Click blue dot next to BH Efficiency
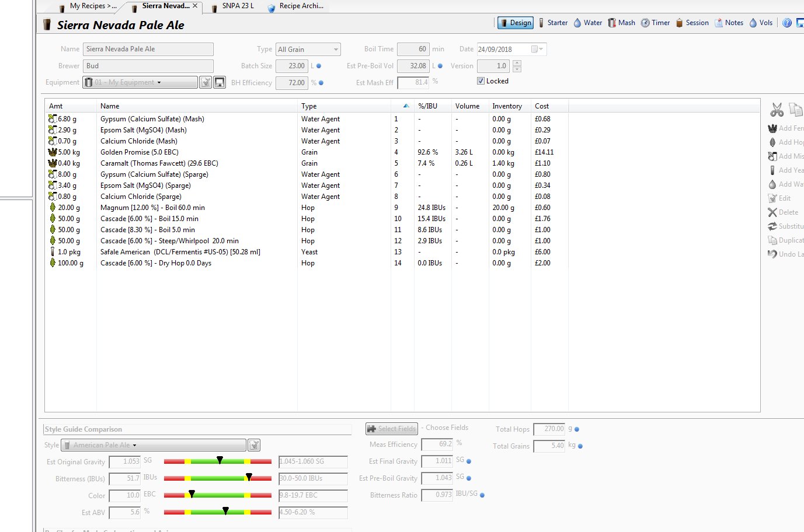This screenshot has height=532, width=804. pyautogui.click(x=321, y=83)
